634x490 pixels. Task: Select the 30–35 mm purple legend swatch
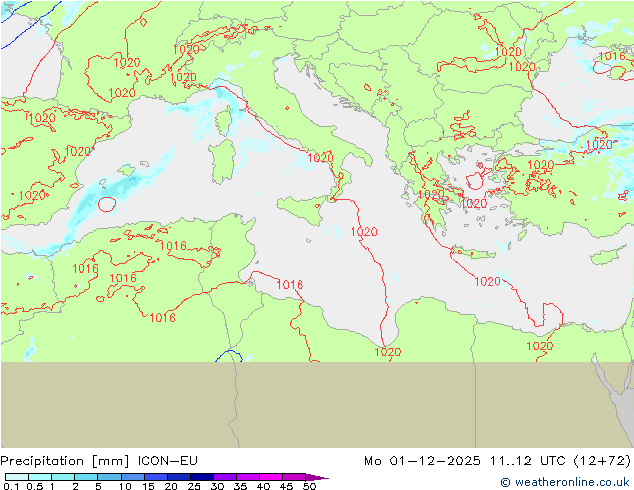[225, 477]
